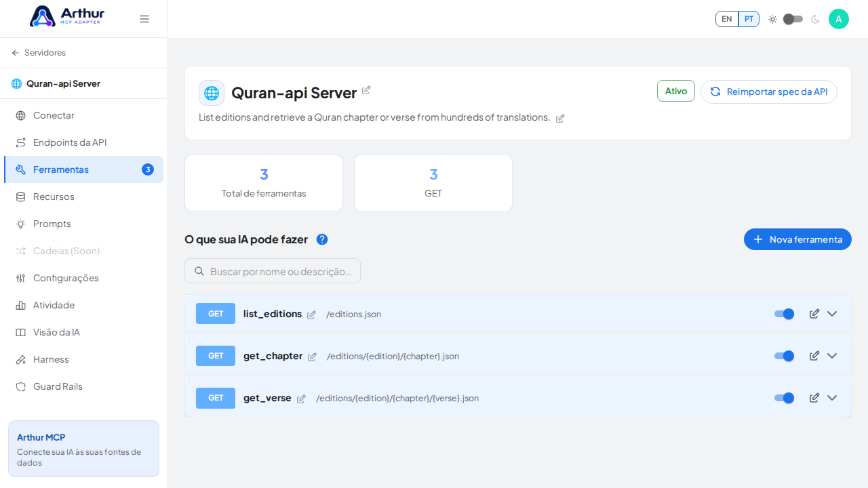This screenshot has width=868, height=488.
Task: Disable the get_verse tool toggle
Action: pyautogui.click(x=784, y=398)
